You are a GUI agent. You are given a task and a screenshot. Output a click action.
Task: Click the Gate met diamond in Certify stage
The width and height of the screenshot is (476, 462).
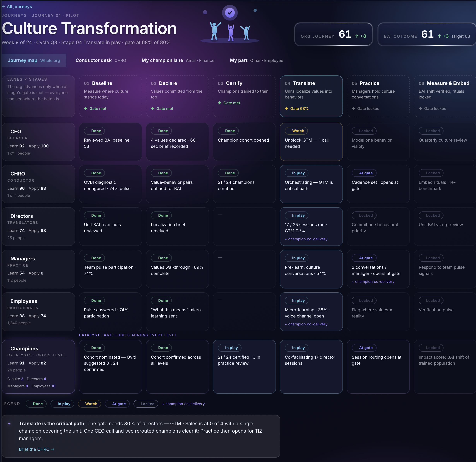(220, 103)
